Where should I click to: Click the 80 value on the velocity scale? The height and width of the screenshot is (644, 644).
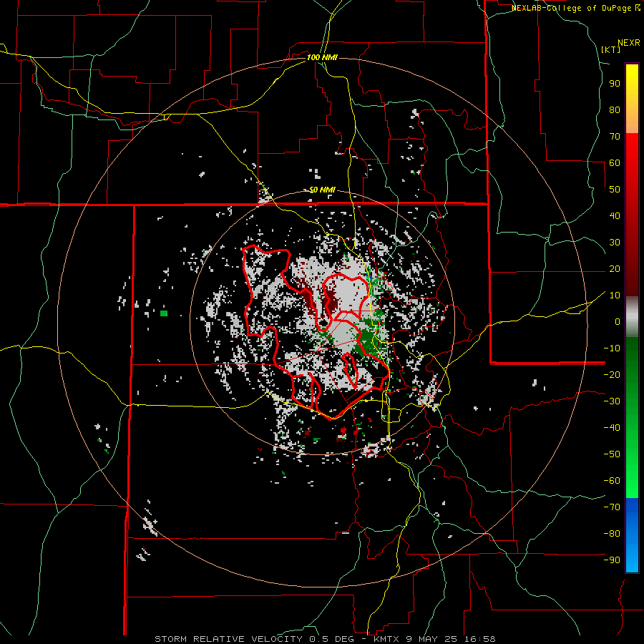click(x=615, y=109)
